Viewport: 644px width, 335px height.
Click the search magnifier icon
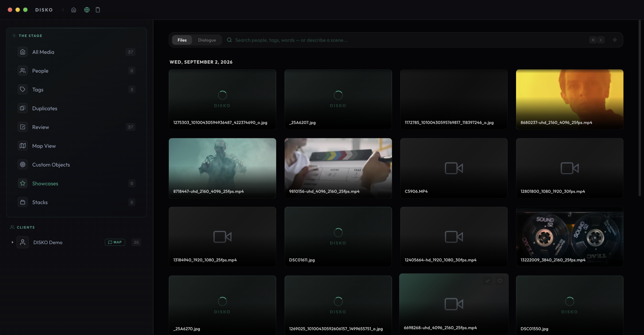(229, 40)
